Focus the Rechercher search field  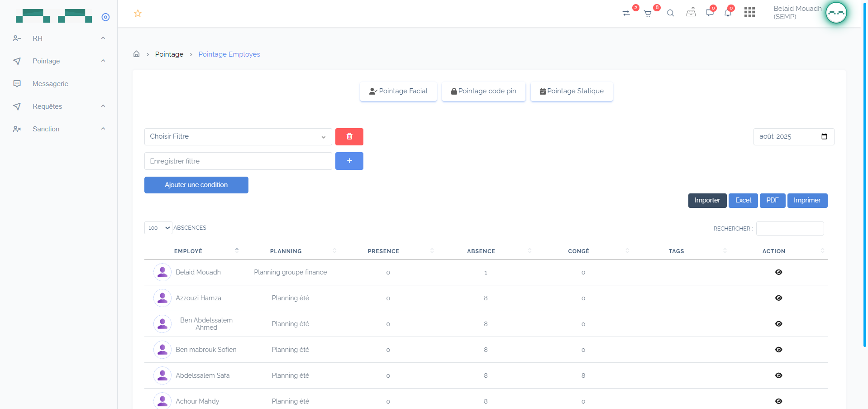point(790,228)
